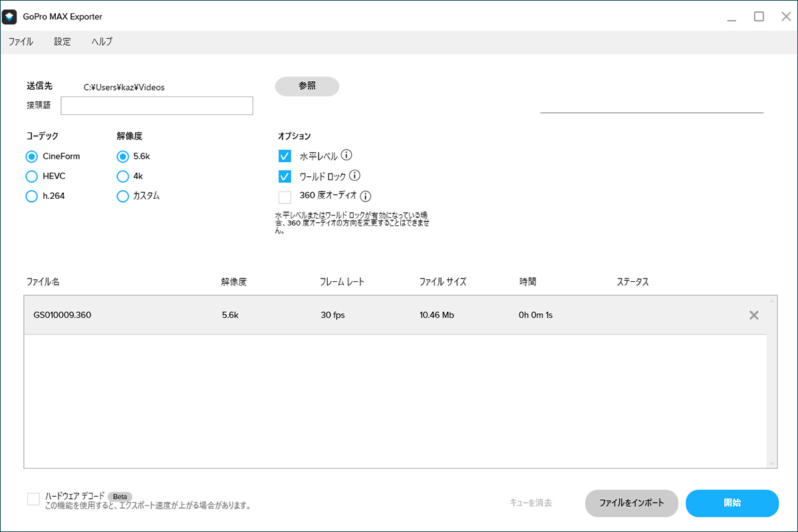Enable the ハードウェアデコード checkbox
Image resolution: width=798 pixels, height=532 pixels.
(x=33, y=499)
